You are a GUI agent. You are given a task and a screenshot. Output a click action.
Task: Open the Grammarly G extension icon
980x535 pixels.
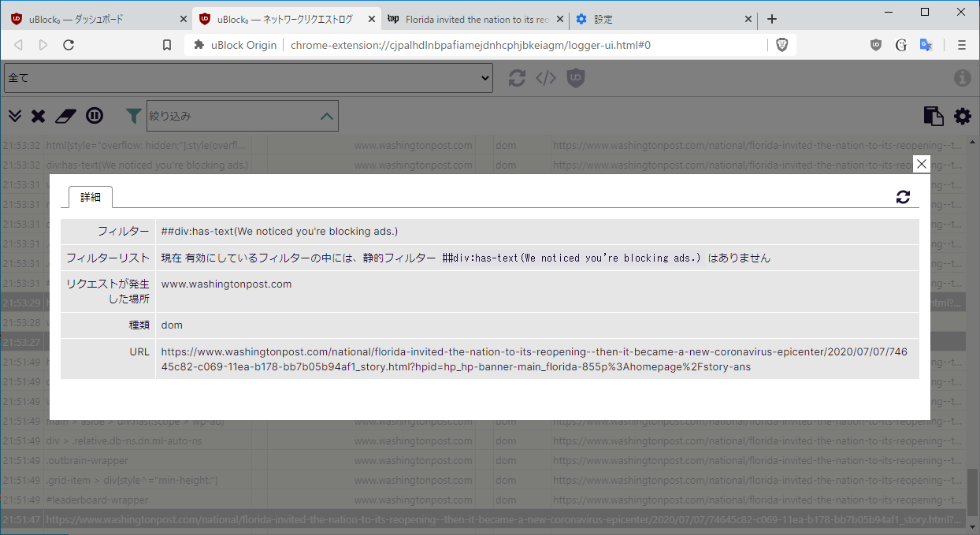pos(901,45)
